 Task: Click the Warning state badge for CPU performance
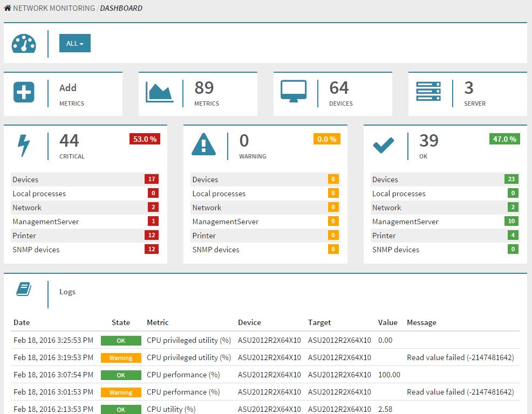(121, 392)
